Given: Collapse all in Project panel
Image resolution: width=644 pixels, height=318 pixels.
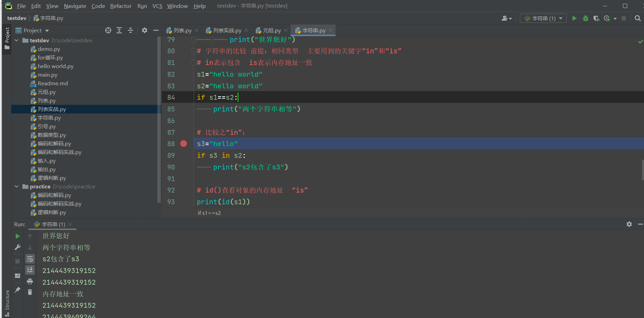Looking at the screenshot, I should [x=131, y=30].
